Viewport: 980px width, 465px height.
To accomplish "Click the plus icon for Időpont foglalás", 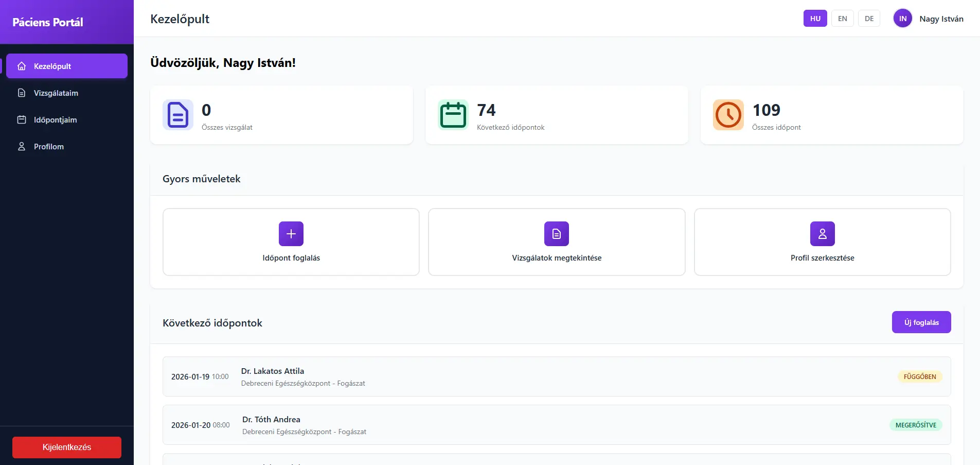I will coord(291,234).
